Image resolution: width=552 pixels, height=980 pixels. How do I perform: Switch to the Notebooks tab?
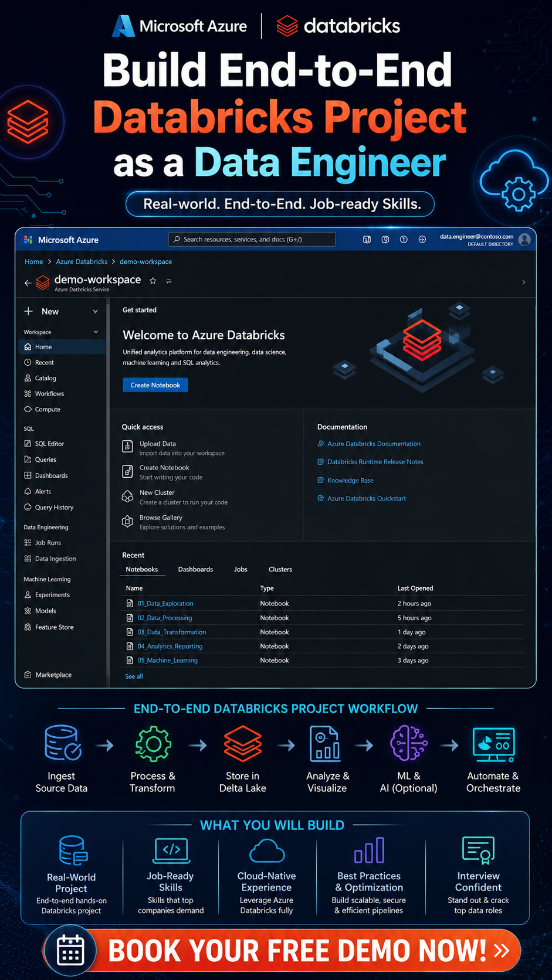point(142,570)
